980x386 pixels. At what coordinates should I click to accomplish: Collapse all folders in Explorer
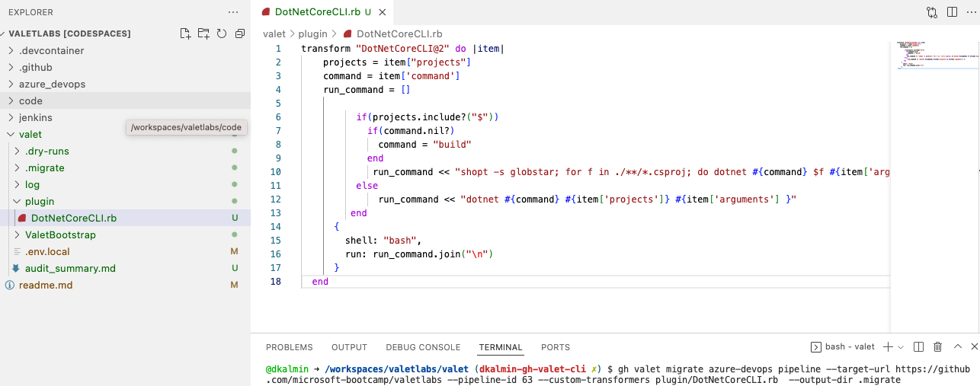pyautogui.click(x=240, y=33)
